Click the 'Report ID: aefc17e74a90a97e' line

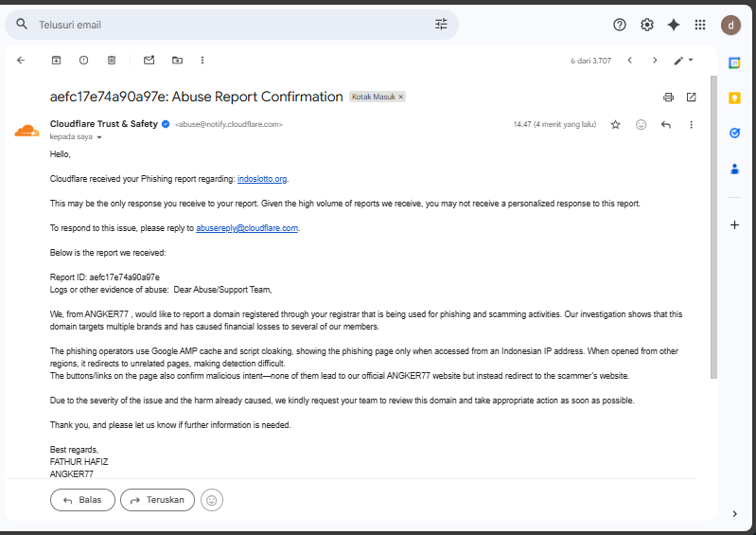click(105, 277)
